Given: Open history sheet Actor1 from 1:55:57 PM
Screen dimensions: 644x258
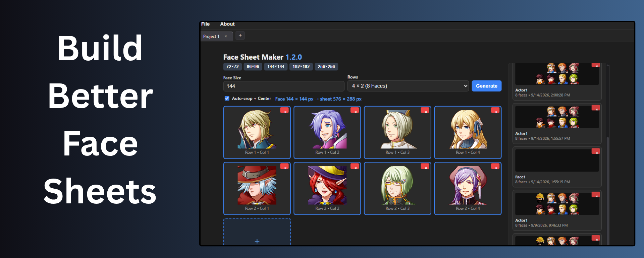Looking at the screenshot, I should 557,124.
